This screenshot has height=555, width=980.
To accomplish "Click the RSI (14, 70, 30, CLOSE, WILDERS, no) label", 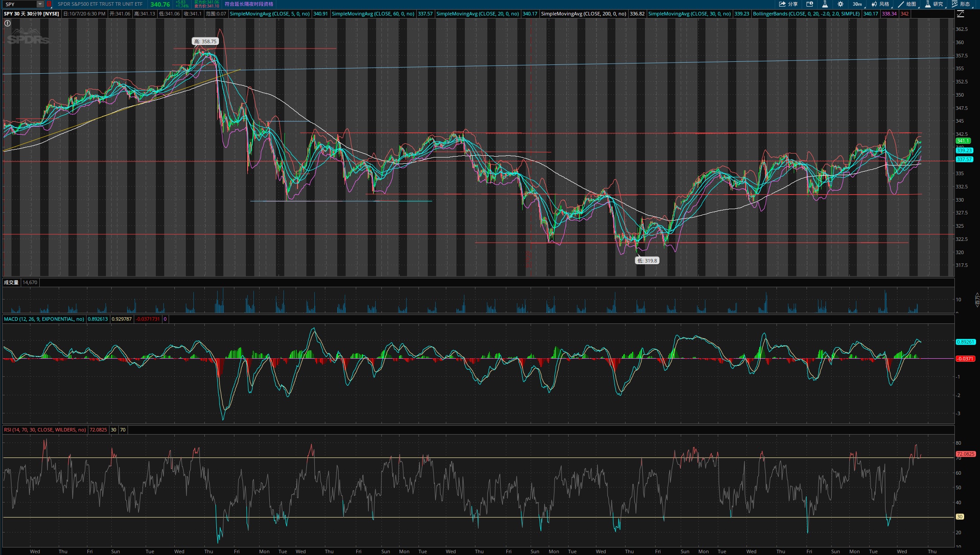I will (x=45, y=430).
